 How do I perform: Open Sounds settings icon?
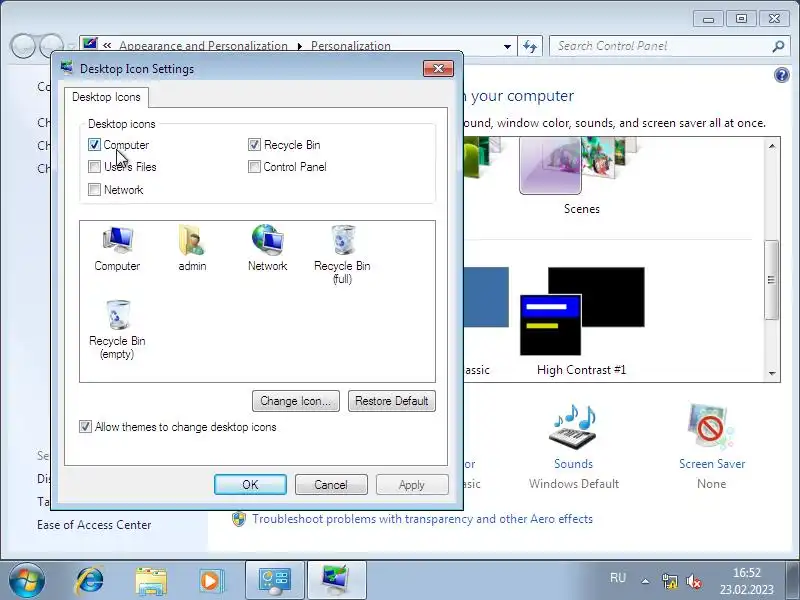tap(573, 429)
